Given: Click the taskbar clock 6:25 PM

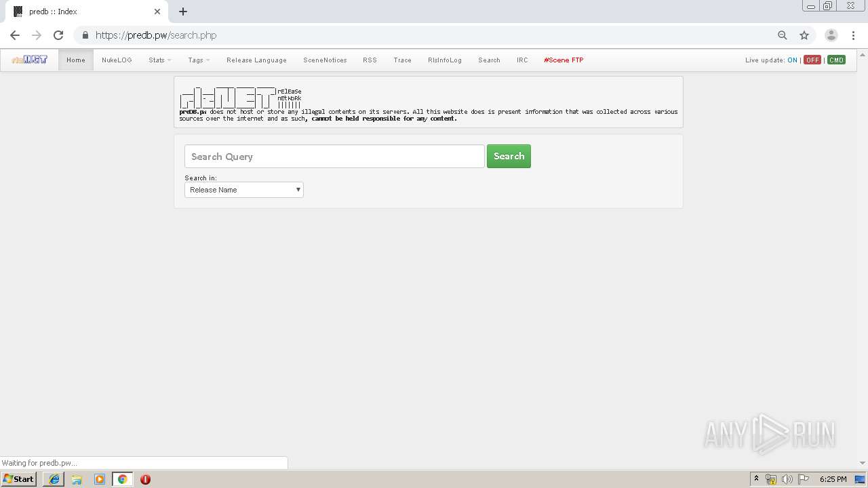Looking at the screenshot, I should (833, 479).
